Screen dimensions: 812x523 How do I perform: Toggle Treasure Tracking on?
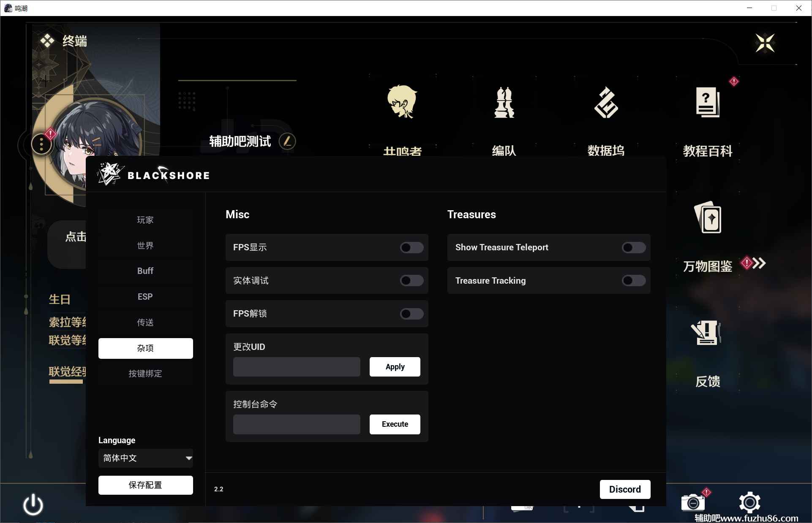click(x=633, y=281)
